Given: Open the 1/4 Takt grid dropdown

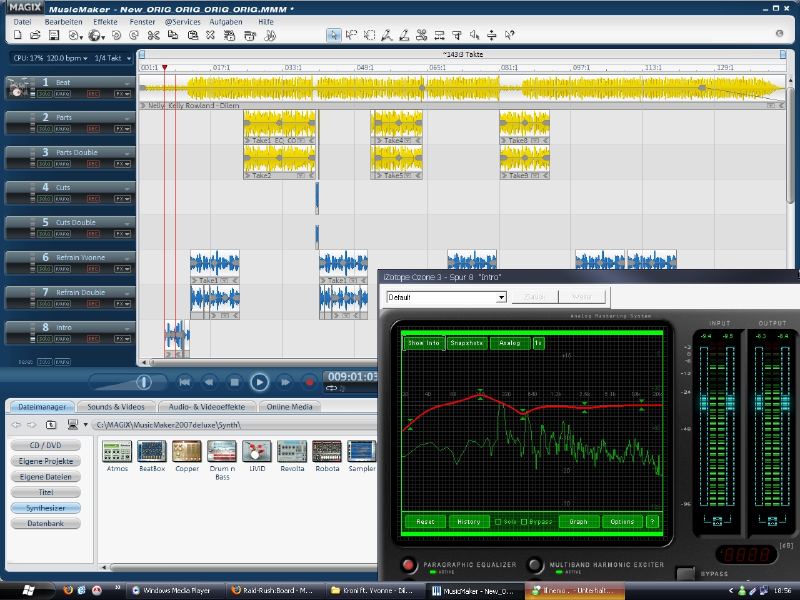Looking at the screenshot, I should [x=129, y=59].
